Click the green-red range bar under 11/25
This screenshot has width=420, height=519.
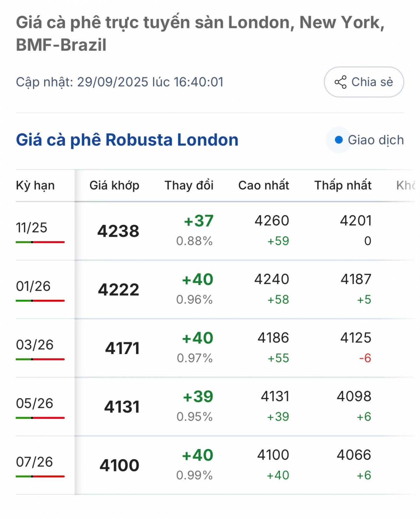(40, 242)
